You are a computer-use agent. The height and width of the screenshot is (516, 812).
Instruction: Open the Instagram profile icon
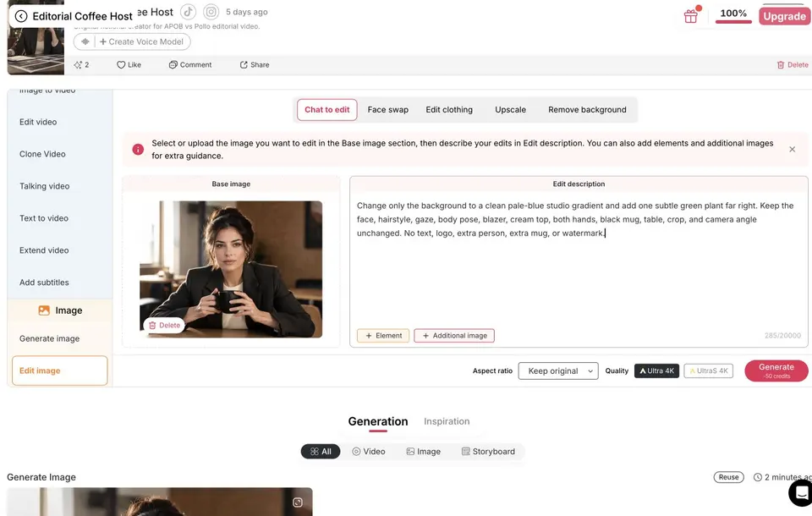pos(211,11)
